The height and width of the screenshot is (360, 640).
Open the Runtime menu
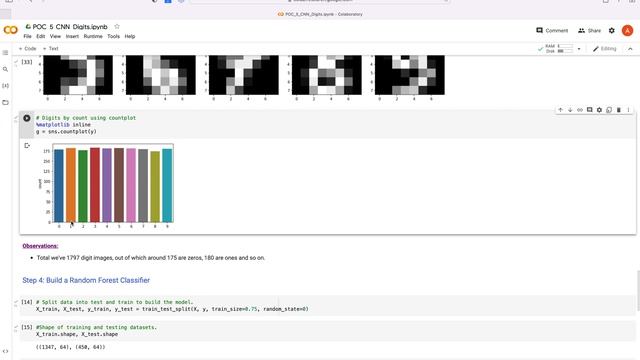(93, 36)
